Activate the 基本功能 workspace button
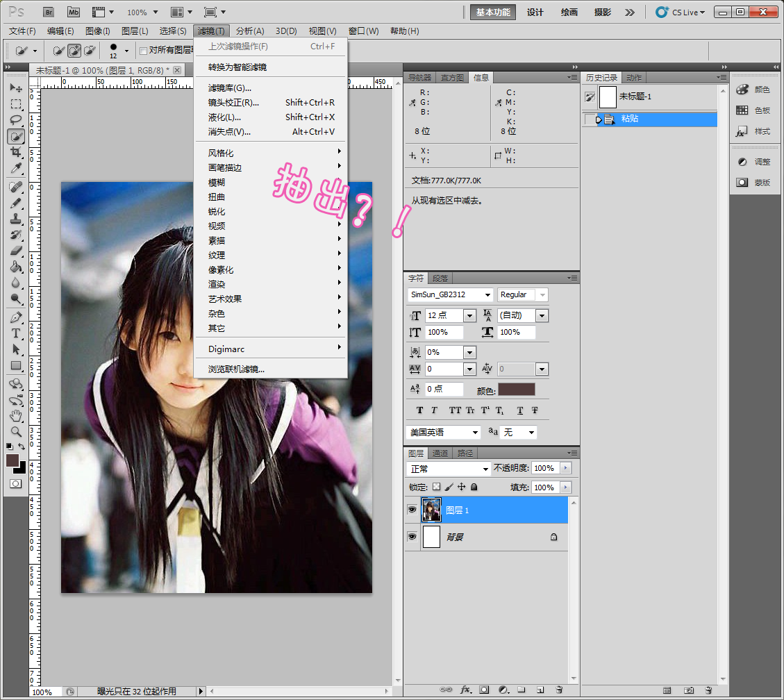 [x=492, y=12]
